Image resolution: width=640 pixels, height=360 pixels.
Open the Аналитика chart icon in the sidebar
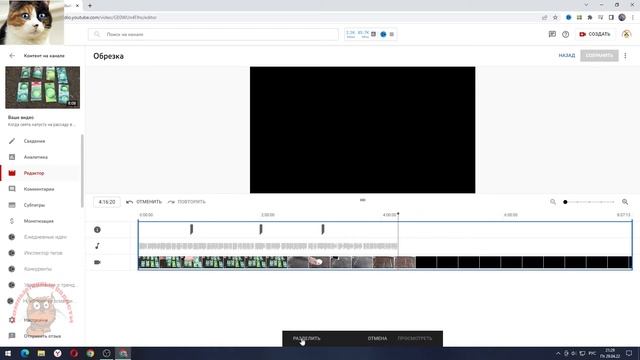coord(12,157)
